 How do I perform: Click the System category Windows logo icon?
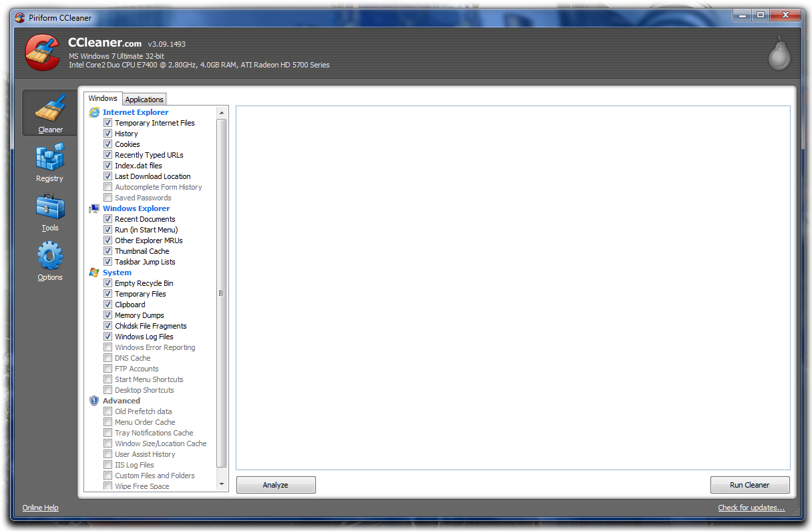pyautogui.click(x=93, y=272)
